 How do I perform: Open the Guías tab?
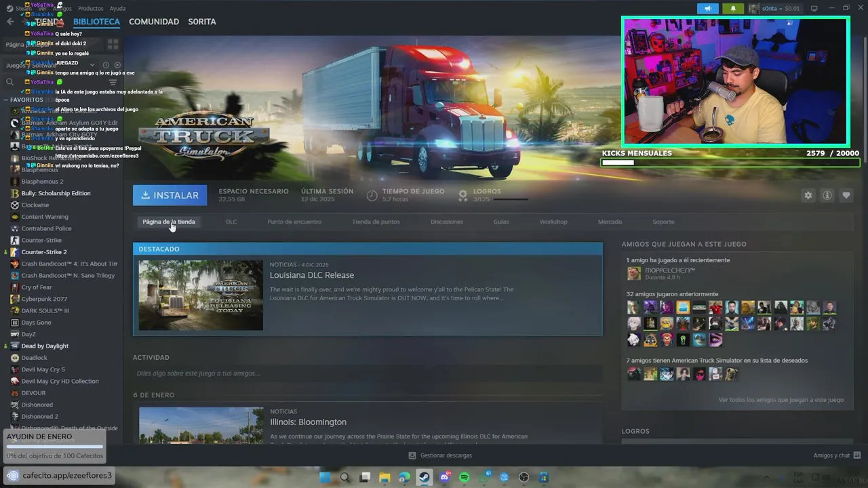pyautogui.click(x=501, y=222)
